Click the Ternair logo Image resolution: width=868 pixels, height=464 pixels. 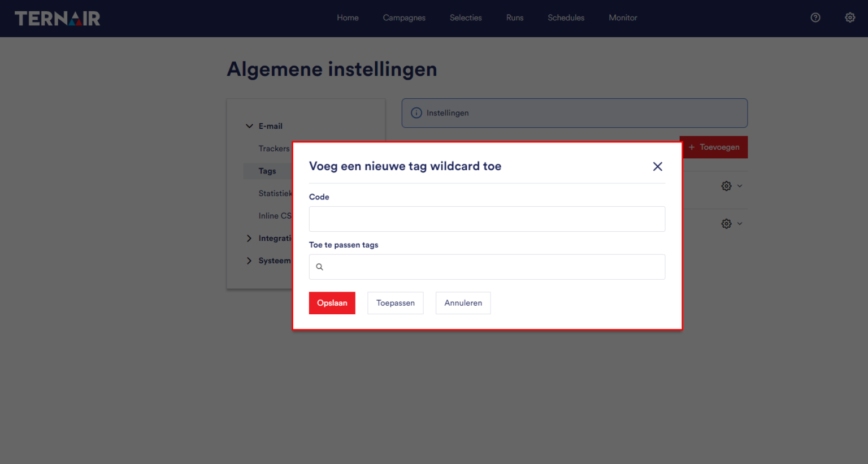[58, 19]
